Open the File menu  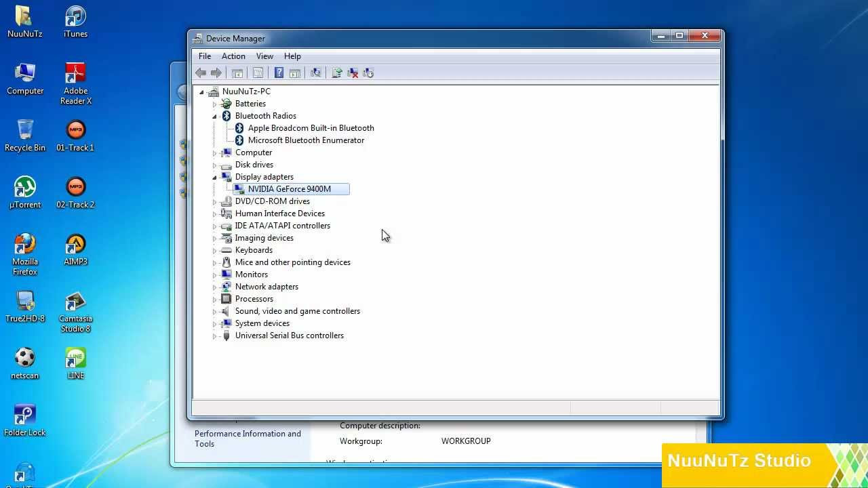point(205,56)
